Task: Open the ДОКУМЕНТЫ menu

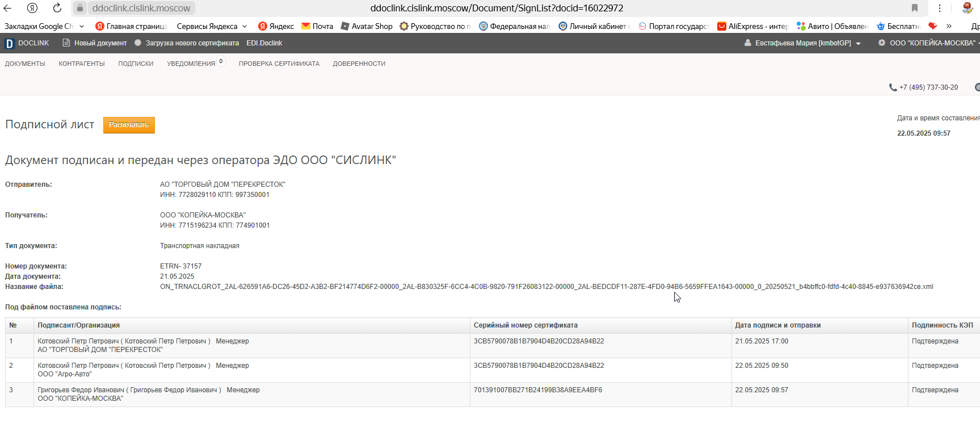Action: pyautogui.click(x=25, y=64)
